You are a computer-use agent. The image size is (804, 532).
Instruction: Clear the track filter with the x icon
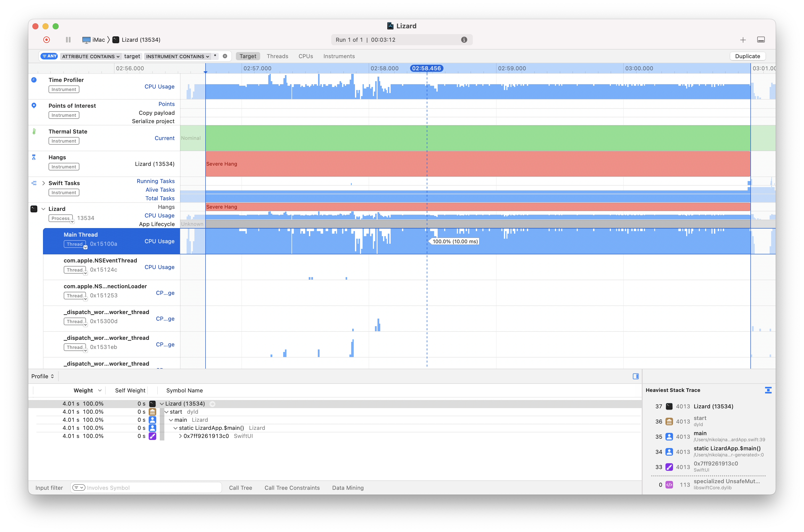(225, 56)
